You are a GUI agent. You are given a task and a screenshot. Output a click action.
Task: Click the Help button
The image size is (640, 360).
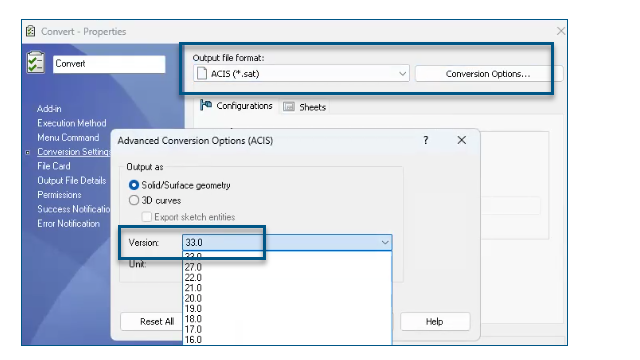pos(435,322)
